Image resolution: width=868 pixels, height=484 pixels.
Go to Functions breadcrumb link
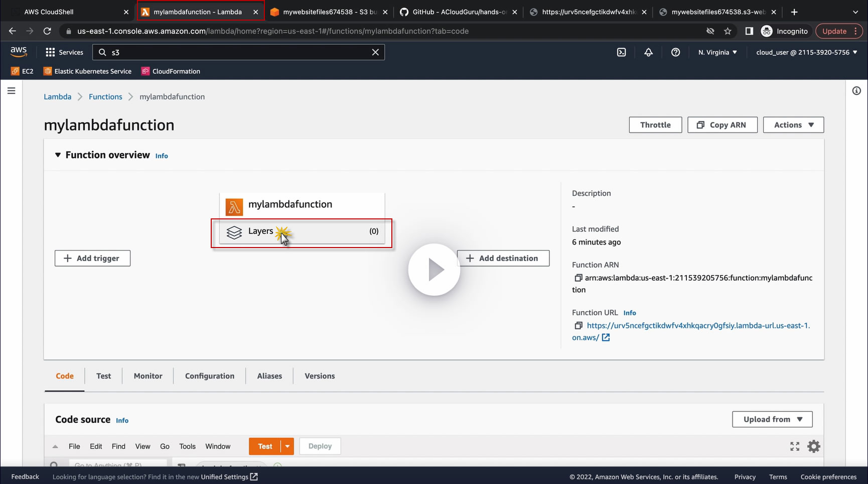(105, 97)
